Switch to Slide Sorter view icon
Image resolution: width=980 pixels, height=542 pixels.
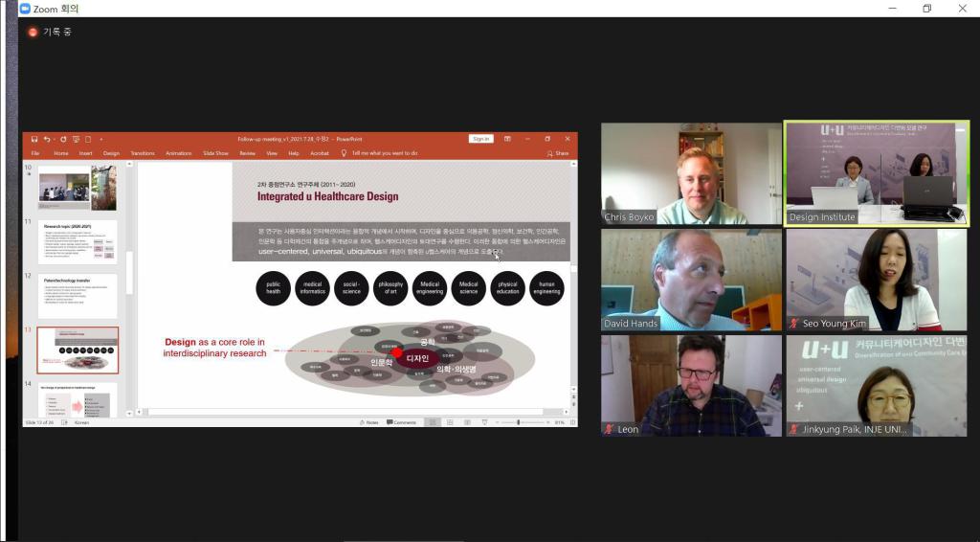450,422
